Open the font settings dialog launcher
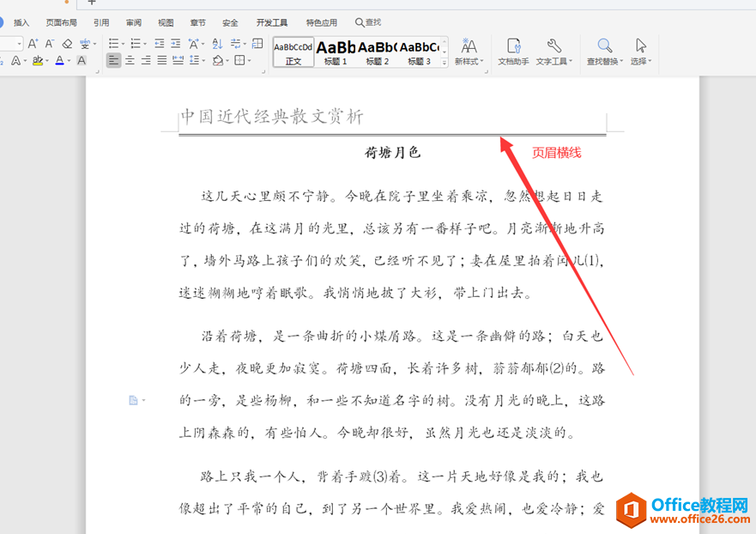The height and width of the screenshot is (534, 756). point(97,72)
